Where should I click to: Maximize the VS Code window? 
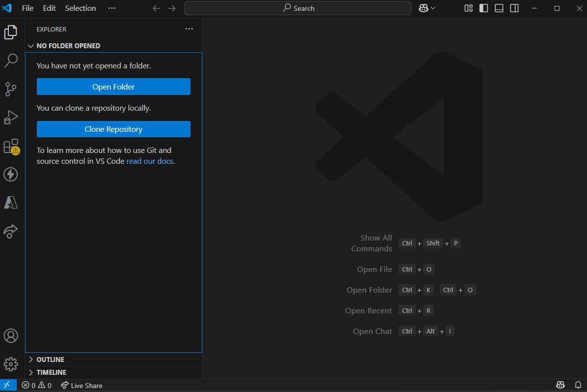click(556, 8)
